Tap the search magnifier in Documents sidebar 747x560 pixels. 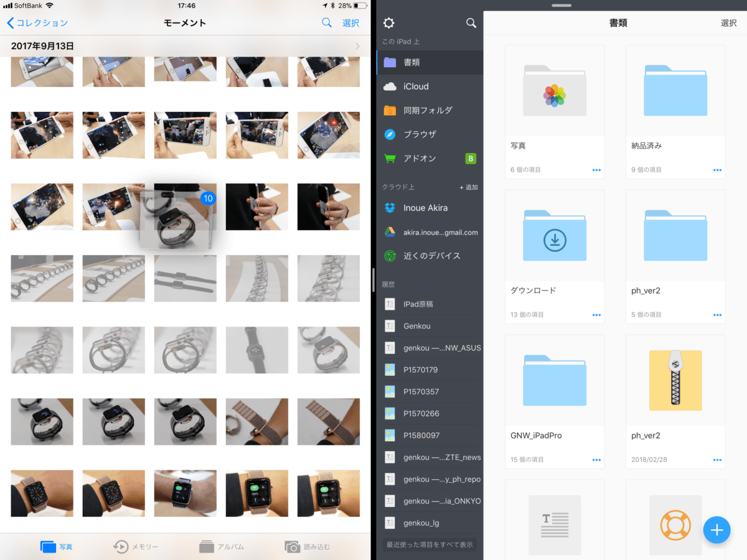471,23
